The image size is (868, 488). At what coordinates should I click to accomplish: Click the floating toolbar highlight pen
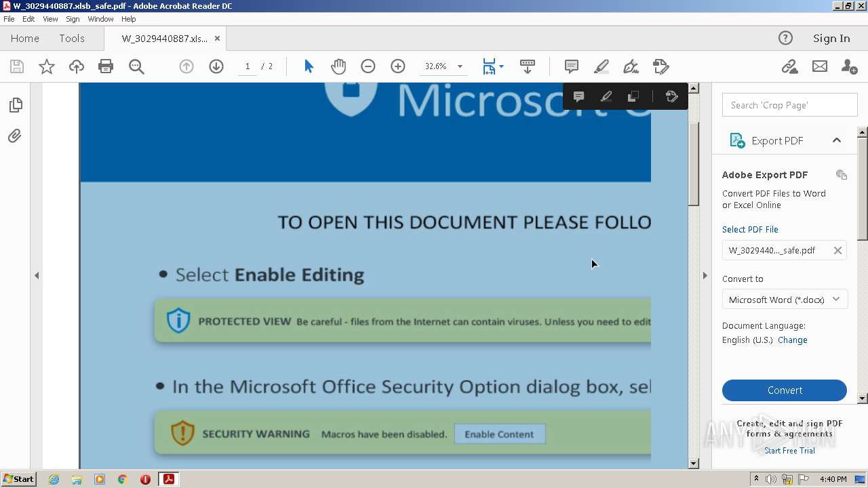tap(606, 96)
